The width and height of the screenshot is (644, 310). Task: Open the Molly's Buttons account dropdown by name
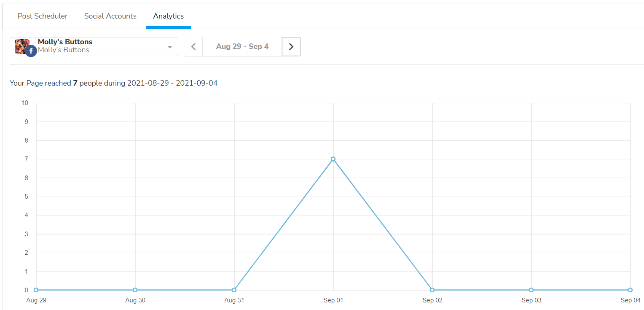tap(65, 42)
